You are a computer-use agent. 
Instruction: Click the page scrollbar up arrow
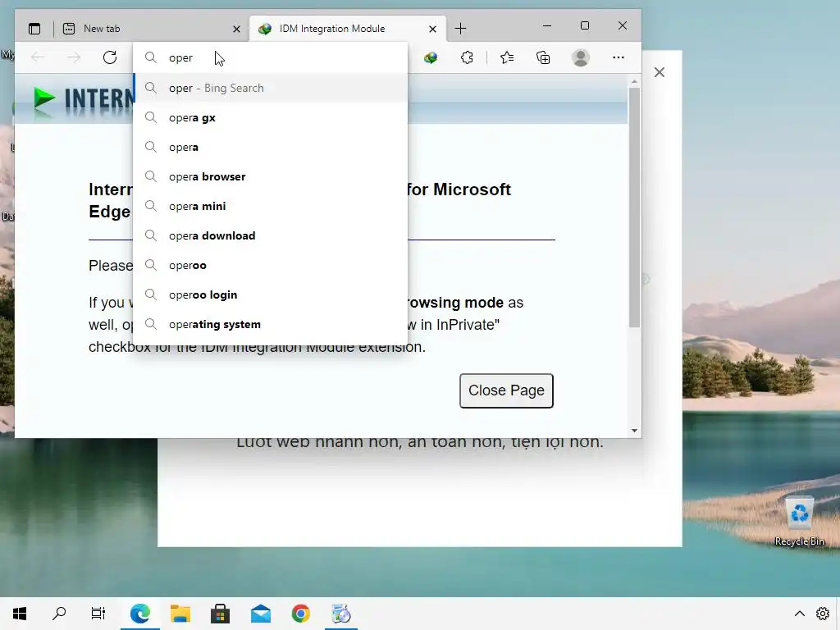[634, 82]
